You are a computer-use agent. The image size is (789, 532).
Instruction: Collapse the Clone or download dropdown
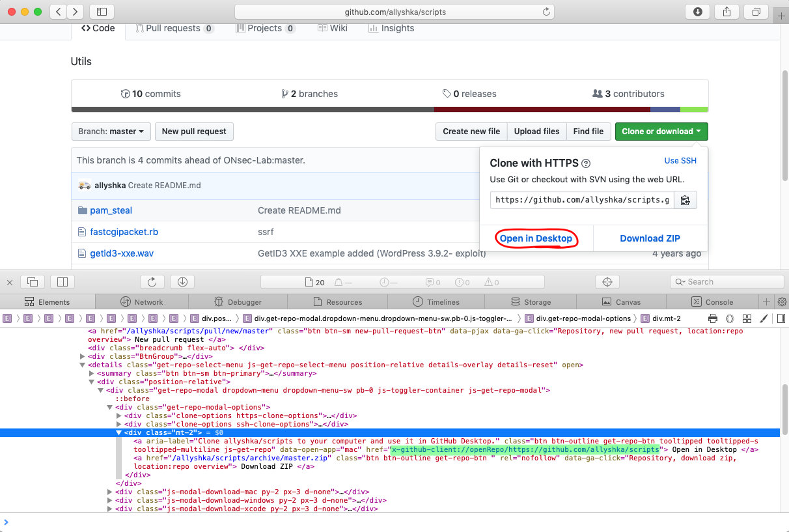[661, 132]
